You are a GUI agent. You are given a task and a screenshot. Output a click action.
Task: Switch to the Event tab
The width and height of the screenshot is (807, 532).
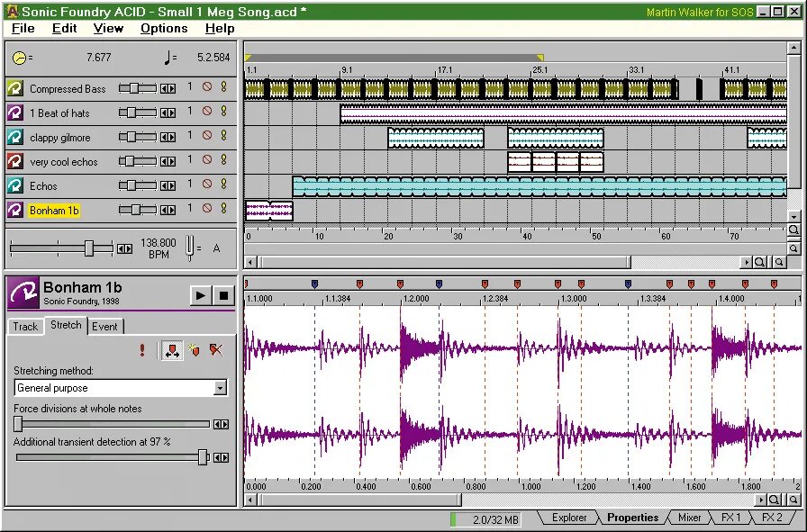click(105, 326)
